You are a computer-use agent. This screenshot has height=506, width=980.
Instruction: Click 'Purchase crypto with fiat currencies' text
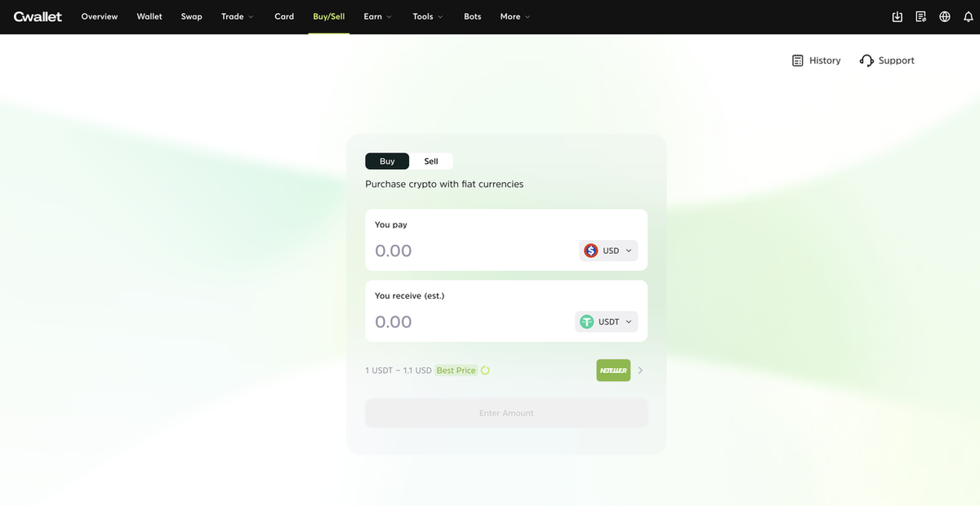pos(444,184)
